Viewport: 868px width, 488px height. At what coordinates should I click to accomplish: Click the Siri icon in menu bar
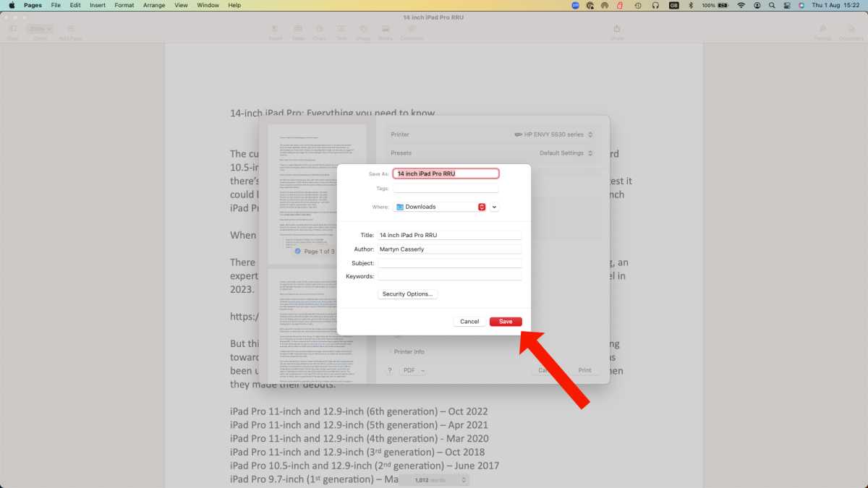(801, 5)
